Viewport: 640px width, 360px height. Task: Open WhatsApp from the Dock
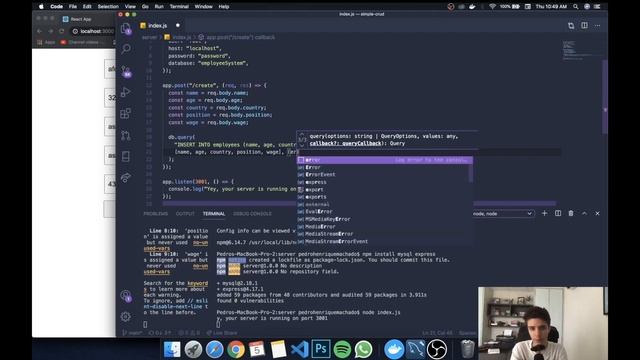click(363, 349)
